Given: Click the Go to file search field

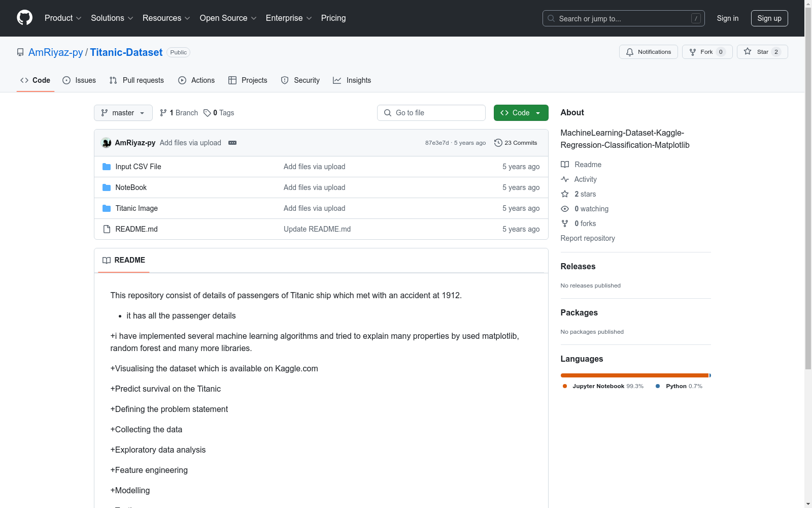Looking at the screenshot, I should coord(431,113).
